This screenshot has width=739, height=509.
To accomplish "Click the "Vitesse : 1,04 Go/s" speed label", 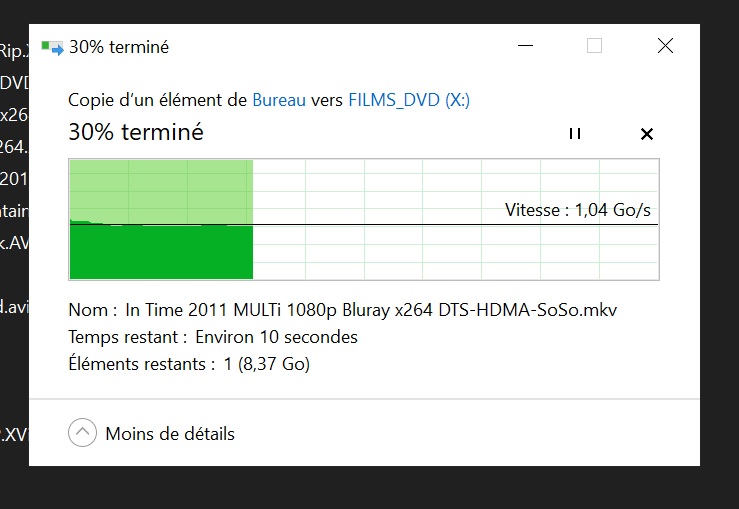I will 578,210.
